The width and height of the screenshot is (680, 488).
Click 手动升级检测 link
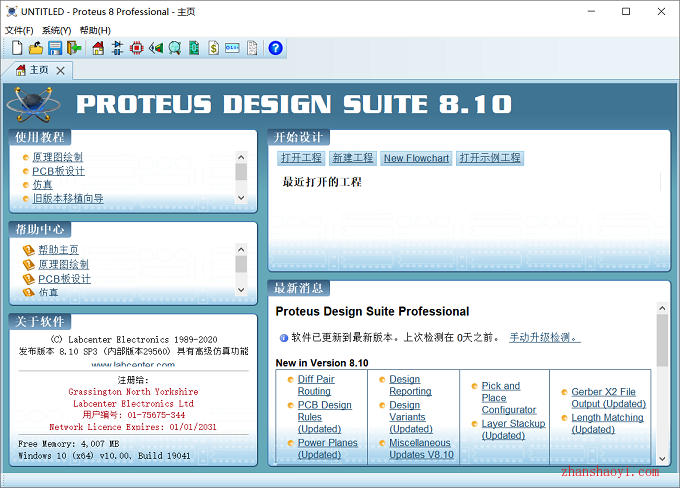click(545, 337)
